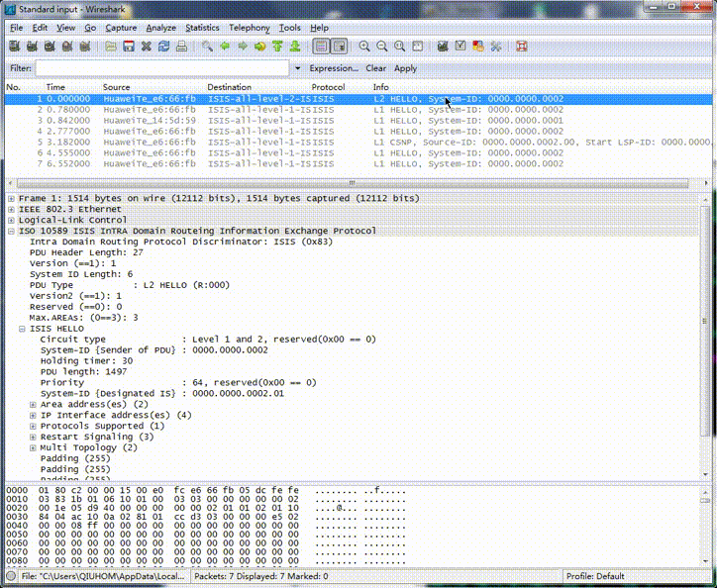Apply the display filter
Screen dimensions: 717x588
pos(405,68)
